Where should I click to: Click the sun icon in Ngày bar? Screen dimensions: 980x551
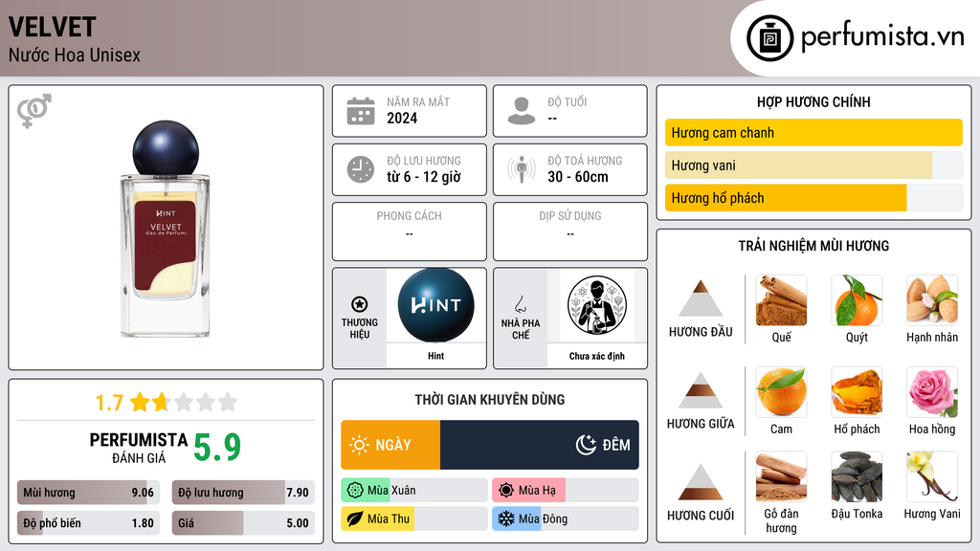(360, 445)
